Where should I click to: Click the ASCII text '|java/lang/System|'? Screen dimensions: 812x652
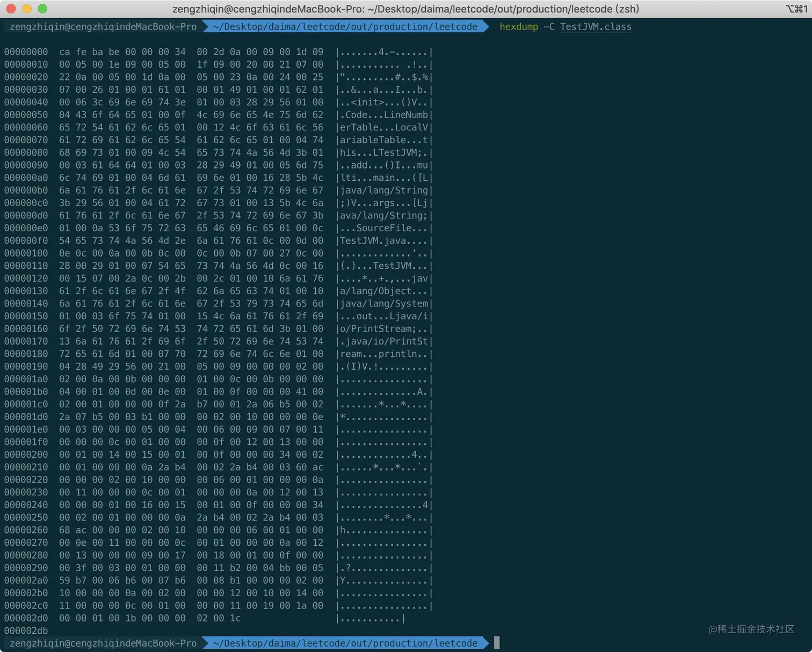pyautogui.click(x=384, y=303)
